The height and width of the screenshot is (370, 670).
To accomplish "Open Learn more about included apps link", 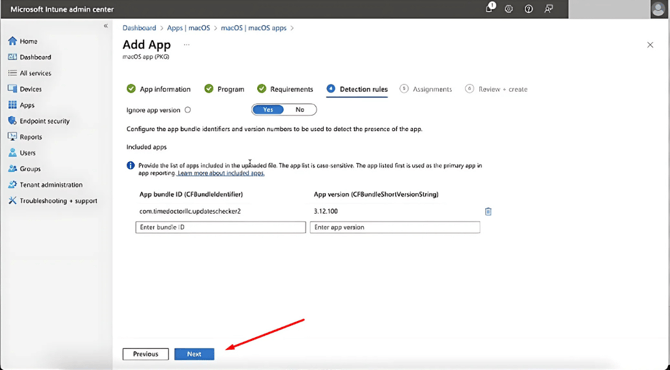I will [x=221, y=173].
